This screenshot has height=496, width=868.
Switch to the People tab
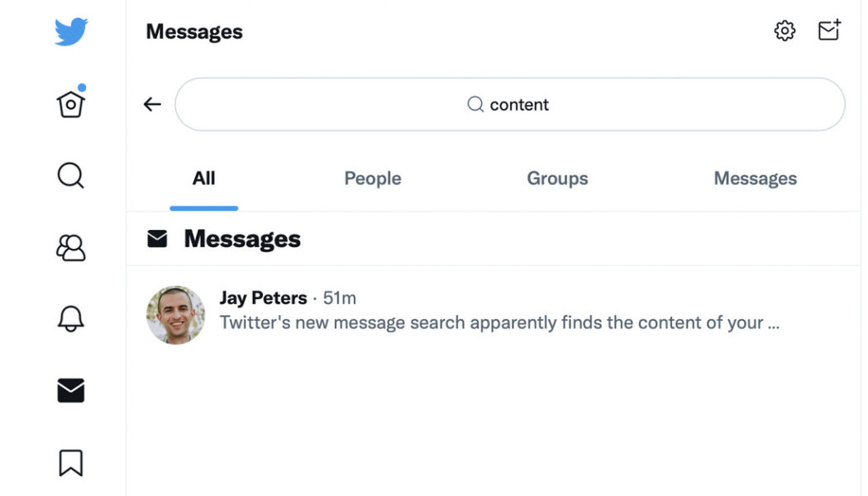point(372,179)
